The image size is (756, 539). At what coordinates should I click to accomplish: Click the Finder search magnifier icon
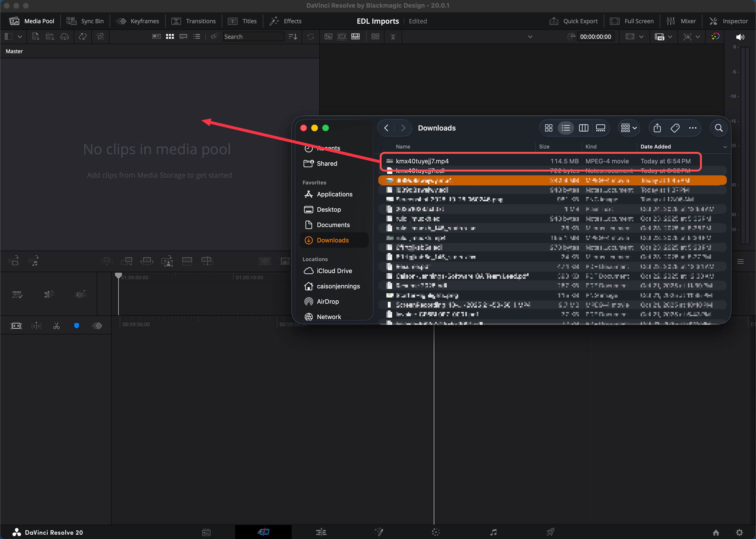[718, 128]
